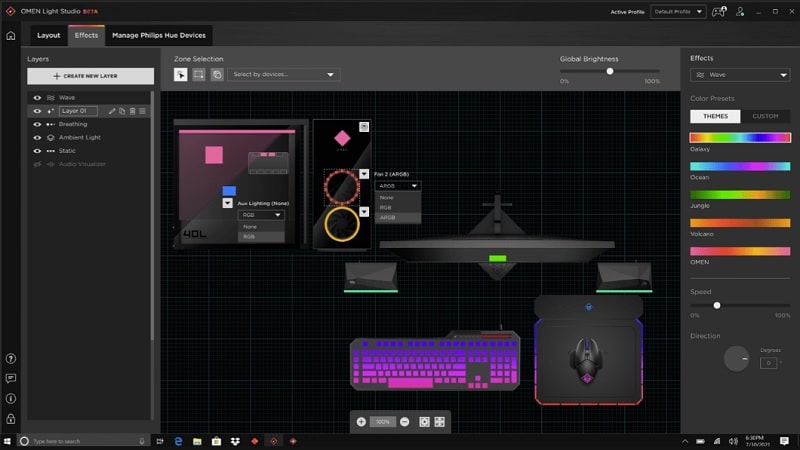800x450 pixels.
Task: Duplicate Layer 01 with the copy icon
Action: tap(122, 111)
